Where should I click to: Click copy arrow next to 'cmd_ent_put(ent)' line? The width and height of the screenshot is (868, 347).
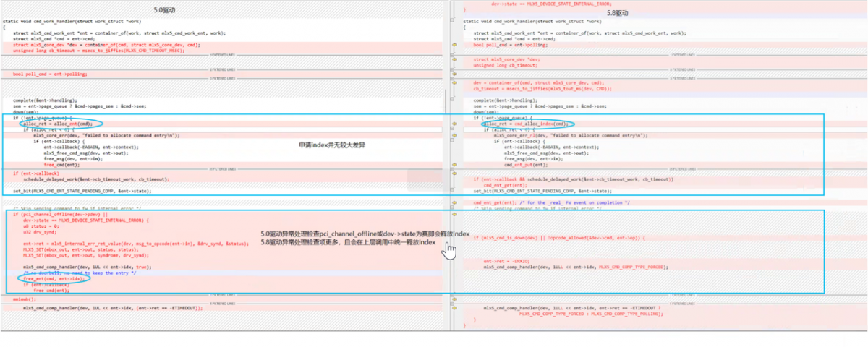click(455, 164)
